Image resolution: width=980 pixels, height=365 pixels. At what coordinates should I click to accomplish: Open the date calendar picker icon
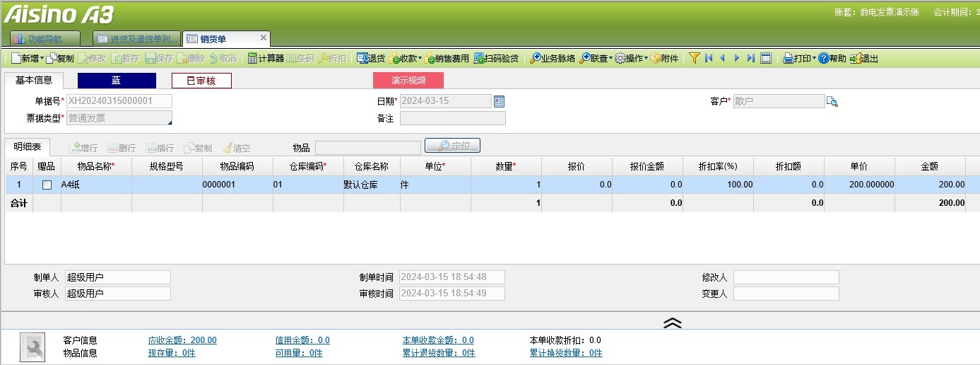pos(499,102)
